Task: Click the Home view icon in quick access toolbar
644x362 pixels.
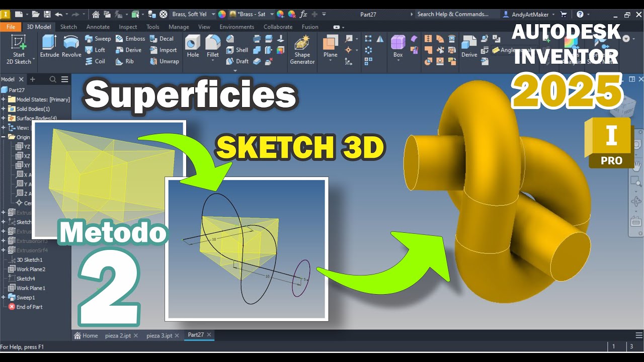Action: pyautogui.click(x=96, y=14)
